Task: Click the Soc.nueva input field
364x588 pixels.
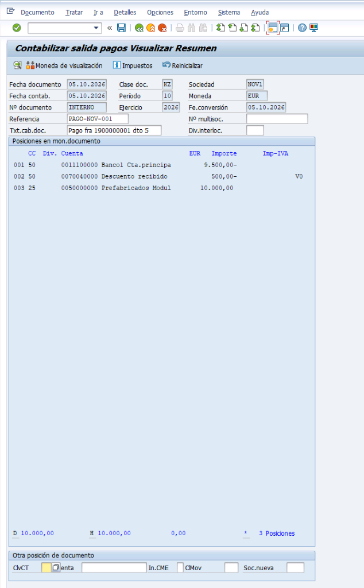Action: (x=295, y=567)
